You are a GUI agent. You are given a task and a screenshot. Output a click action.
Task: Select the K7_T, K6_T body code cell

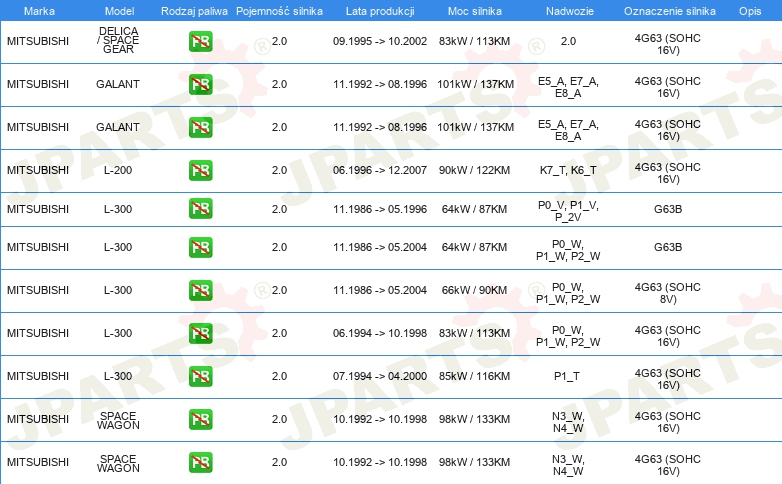(x=568, y=170)
